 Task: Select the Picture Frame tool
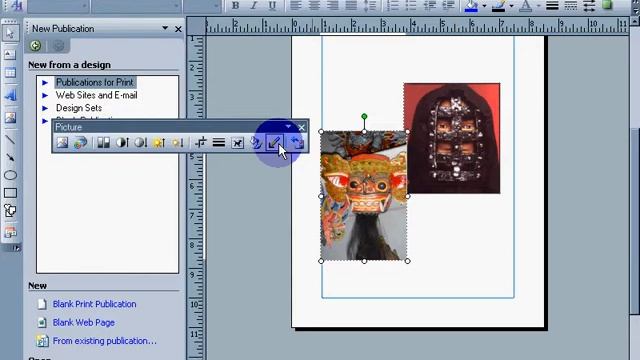click(10, 118)
